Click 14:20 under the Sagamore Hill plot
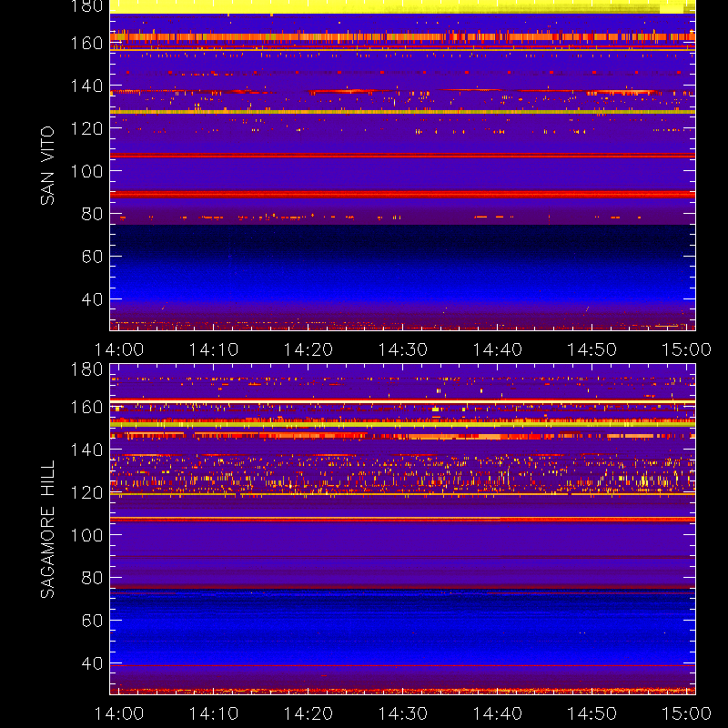The width and height of the screenshot is (728, 728). tap(308, 713)
